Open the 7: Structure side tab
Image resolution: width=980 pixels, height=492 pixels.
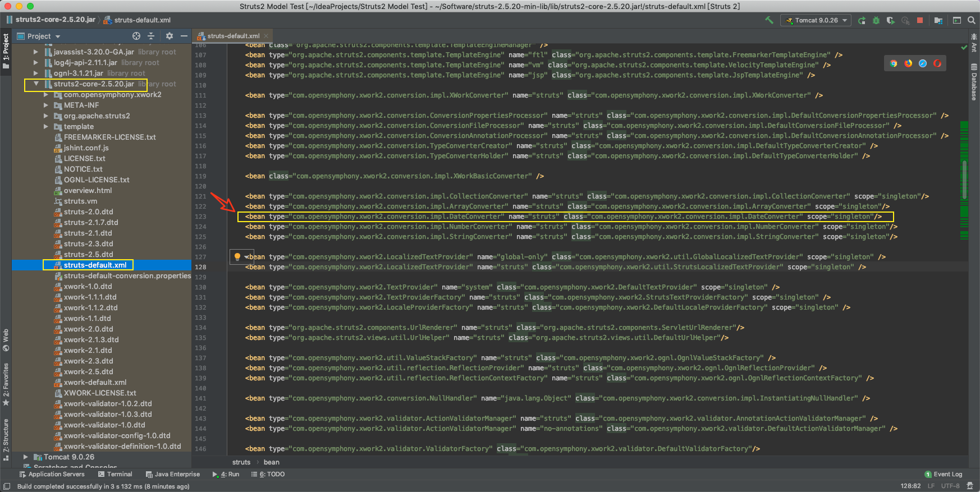pos(6,439)
